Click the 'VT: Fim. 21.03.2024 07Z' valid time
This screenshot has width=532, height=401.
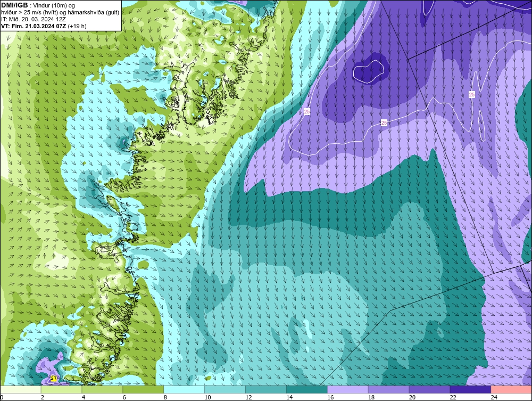[34, 26]
